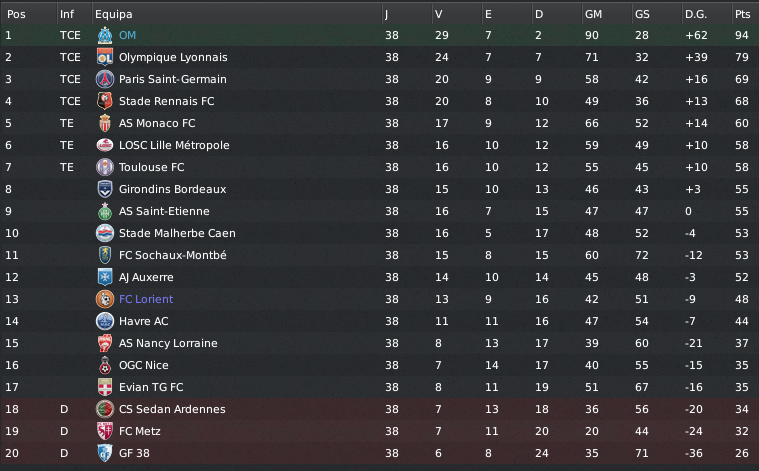Click the FC Metz club badge
759x471 pixels.
pos(104,431)
